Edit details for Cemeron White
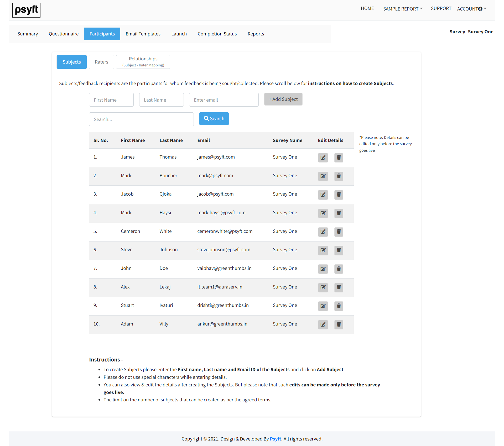 (x=323, y=232)
